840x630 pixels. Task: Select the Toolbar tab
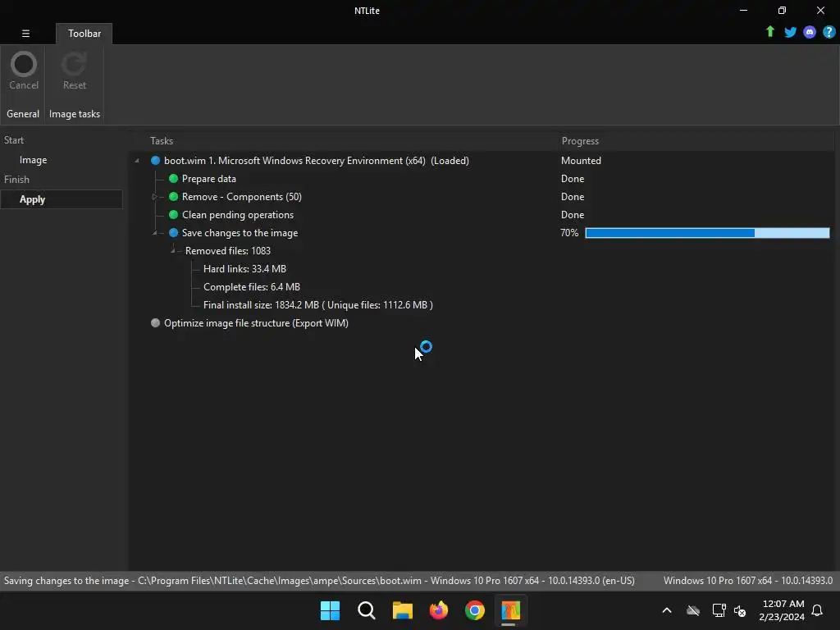coord(84,33)
